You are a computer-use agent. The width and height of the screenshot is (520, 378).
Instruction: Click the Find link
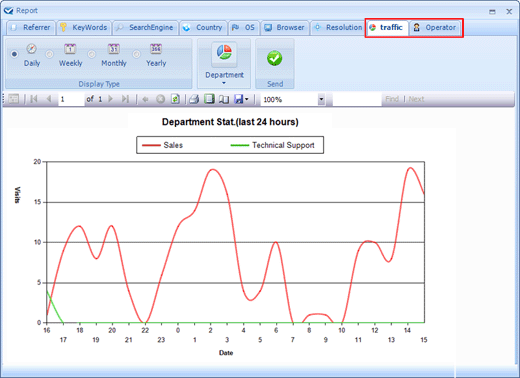392,99
